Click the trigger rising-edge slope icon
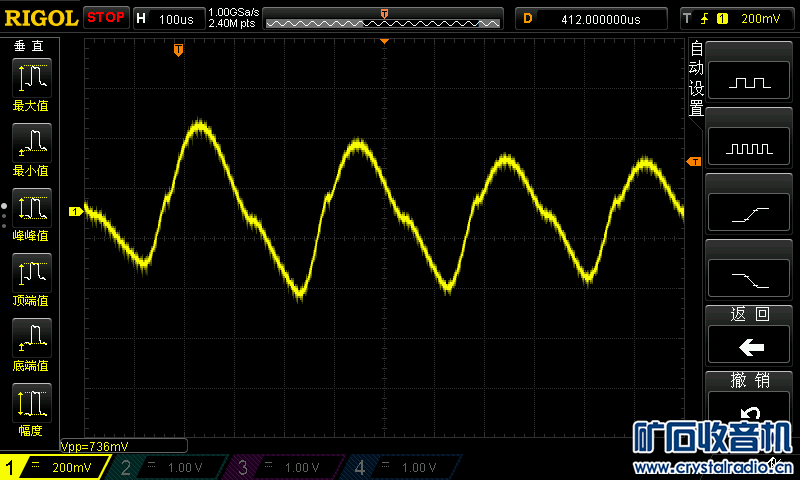Screen dimensions: 800x480 [705, 19]
